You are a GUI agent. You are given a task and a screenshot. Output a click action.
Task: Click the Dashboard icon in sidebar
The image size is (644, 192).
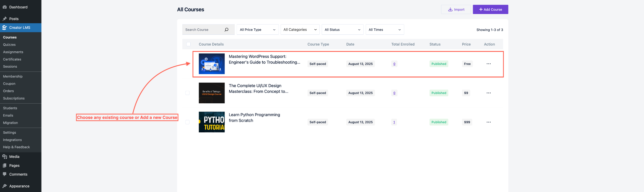point(5,7)
